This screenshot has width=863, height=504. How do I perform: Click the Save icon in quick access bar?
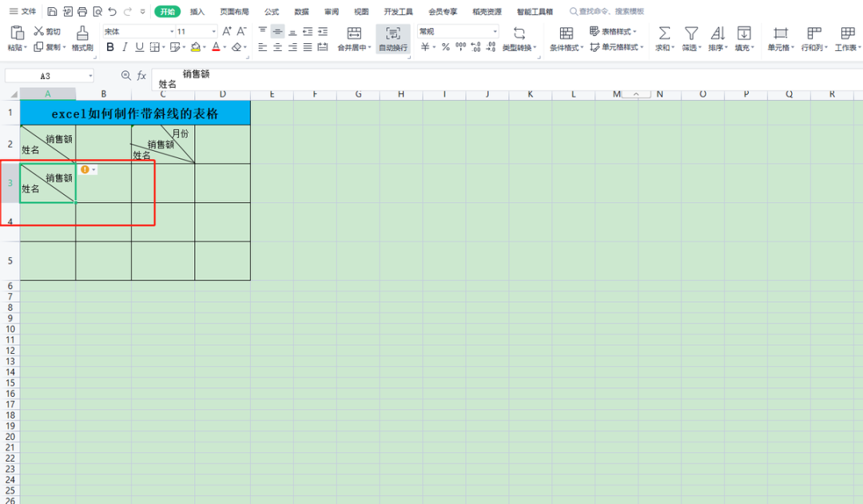(52, 12)
